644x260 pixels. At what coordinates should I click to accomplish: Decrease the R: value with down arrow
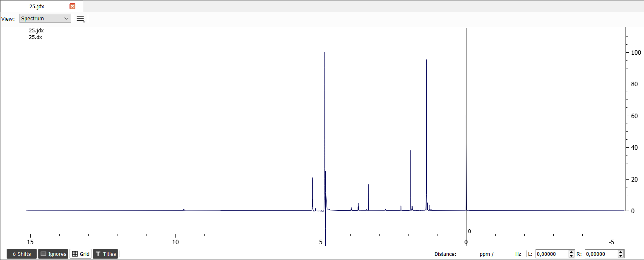coord(620,256)
